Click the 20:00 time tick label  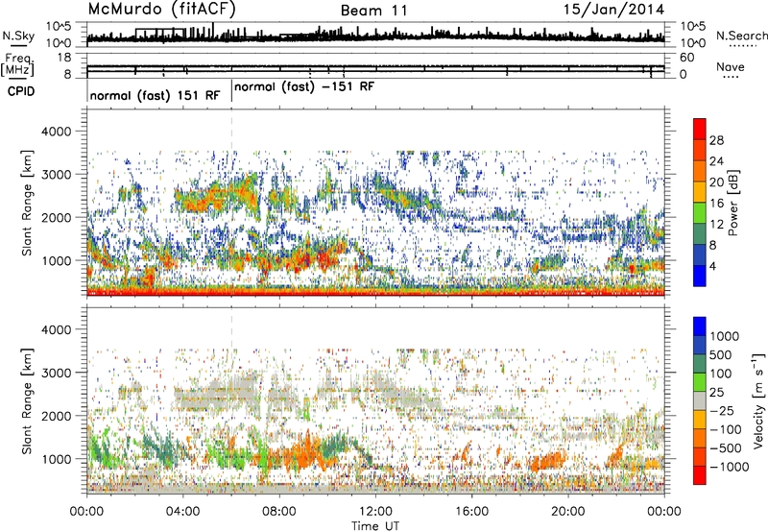[x=568, y=512]
